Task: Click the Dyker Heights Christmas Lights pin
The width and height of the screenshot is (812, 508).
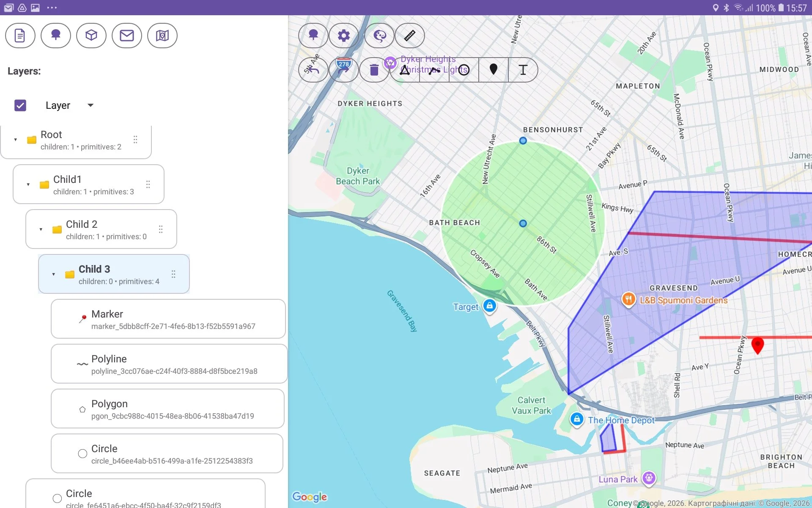Action: point(390,63)
